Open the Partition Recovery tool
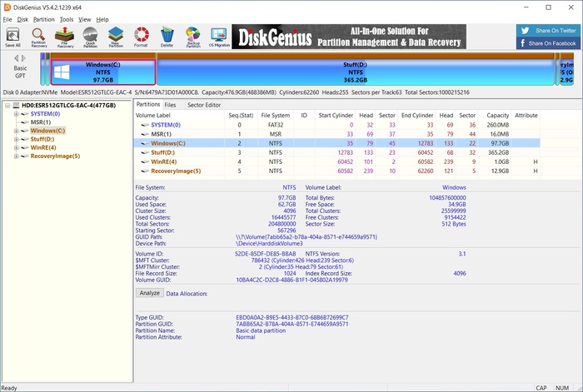This screenshot has width=583, height=392. pos(38,37)
